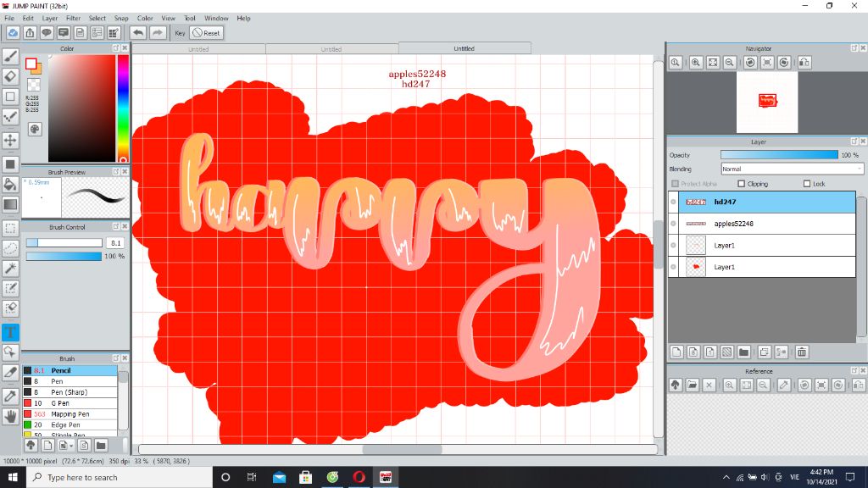Select the Mapping Pen brush
The image size is (868, 488).
pyautogui.click(x=70, y=413)
